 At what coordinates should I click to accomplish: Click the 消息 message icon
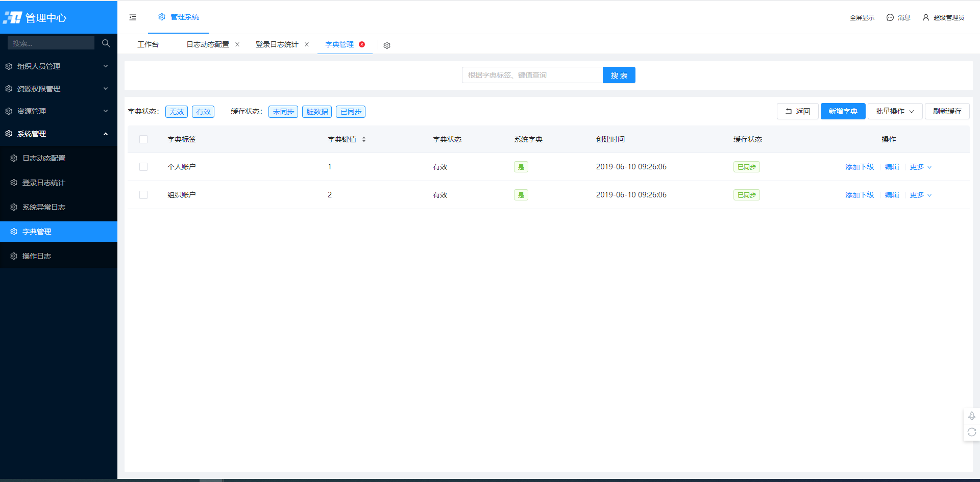pos(890,17)
